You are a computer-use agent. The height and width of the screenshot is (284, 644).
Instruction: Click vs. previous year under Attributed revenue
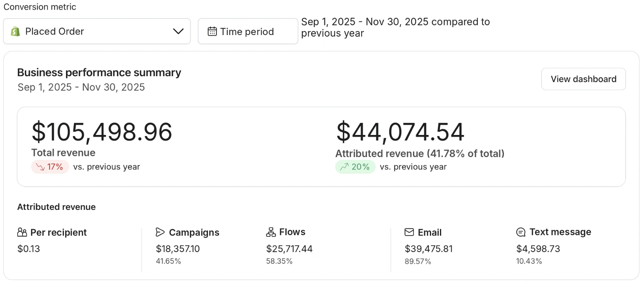[413, 167]
